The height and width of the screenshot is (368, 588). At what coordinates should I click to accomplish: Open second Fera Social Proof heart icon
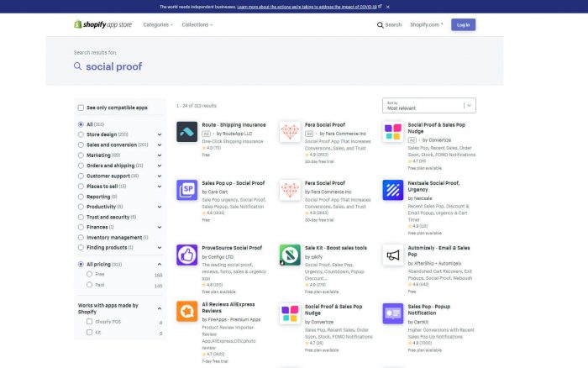[x=290, y=190]
